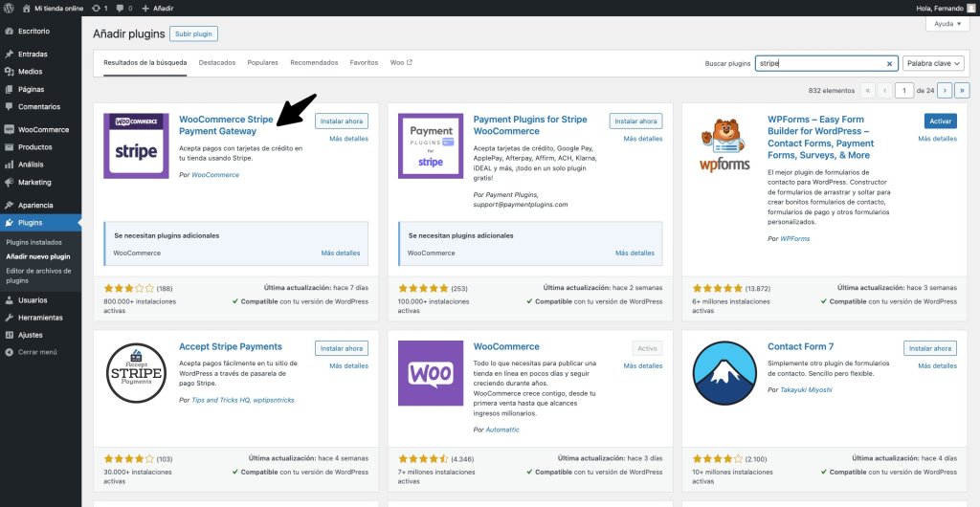Open Añadir nuevo plugin submenu item
980x507 pixels.
click(x=37, y=256)
